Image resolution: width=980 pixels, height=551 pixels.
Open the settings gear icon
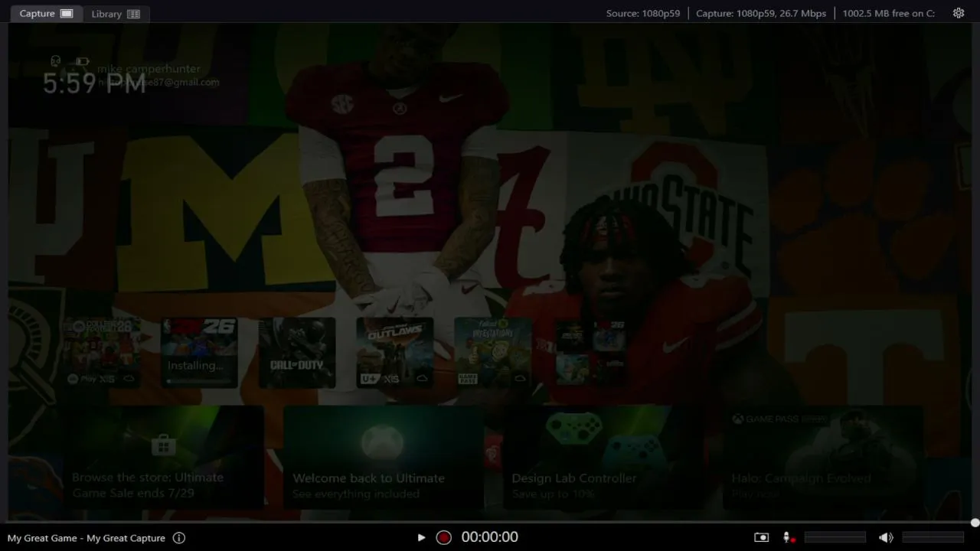point(959,13)
